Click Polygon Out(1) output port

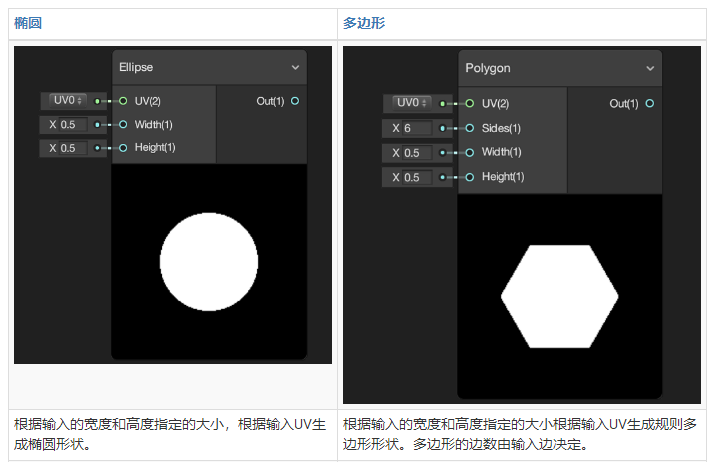pos(650,104)
